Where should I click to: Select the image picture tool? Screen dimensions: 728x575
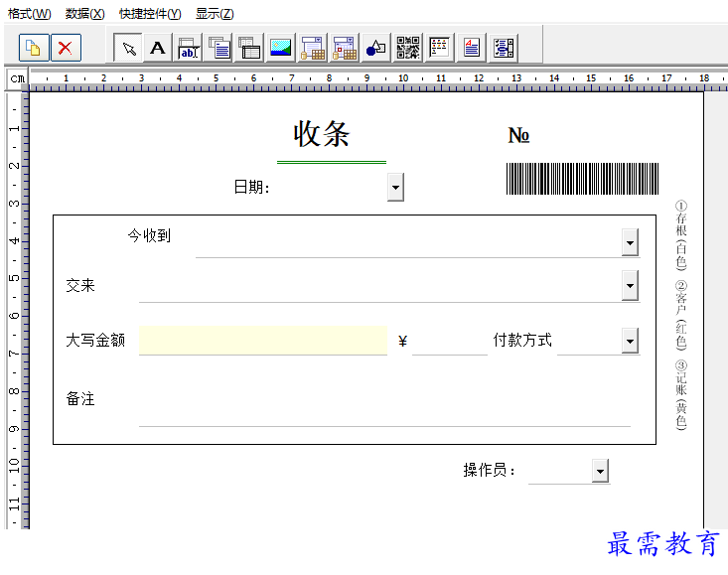[x=281, y=48]
